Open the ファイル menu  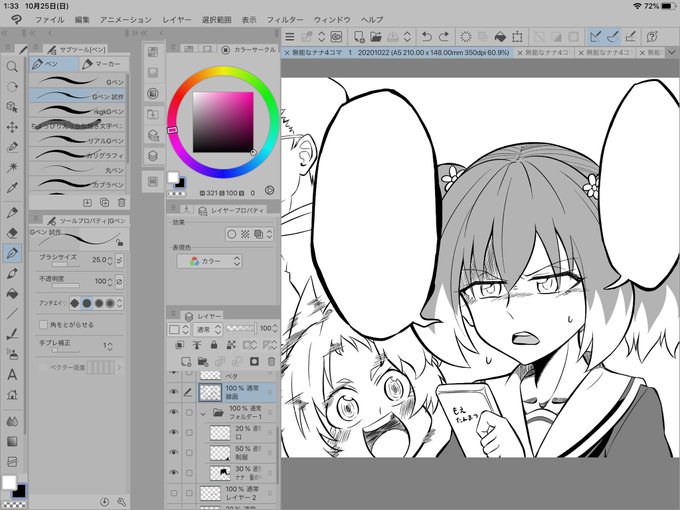49,20
